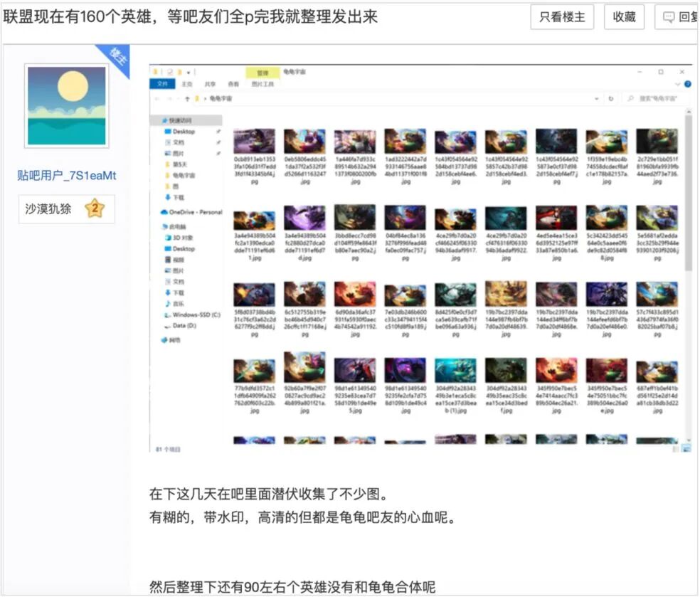
Task: Select 快速访问 in the navigation pane
Action: [186, 120]
